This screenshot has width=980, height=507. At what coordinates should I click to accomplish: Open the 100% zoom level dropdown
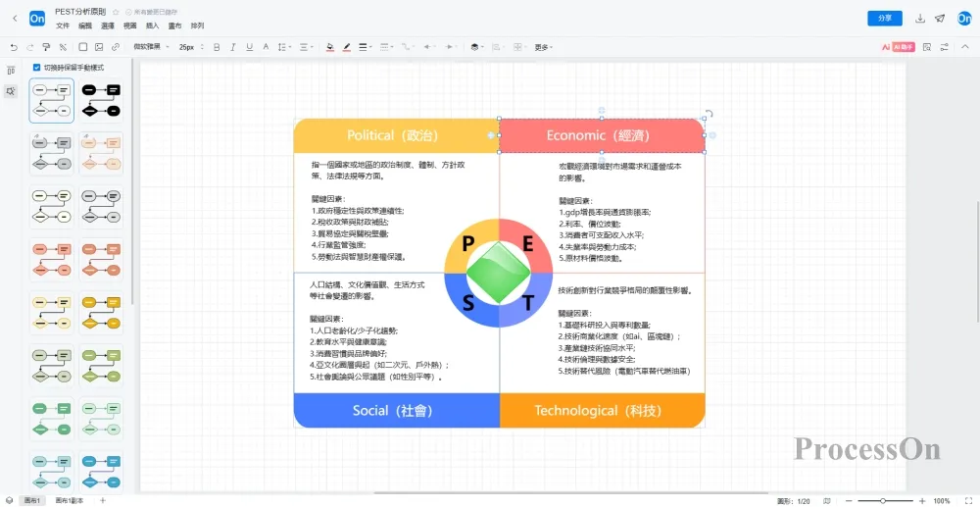click(x=945, y=500)
